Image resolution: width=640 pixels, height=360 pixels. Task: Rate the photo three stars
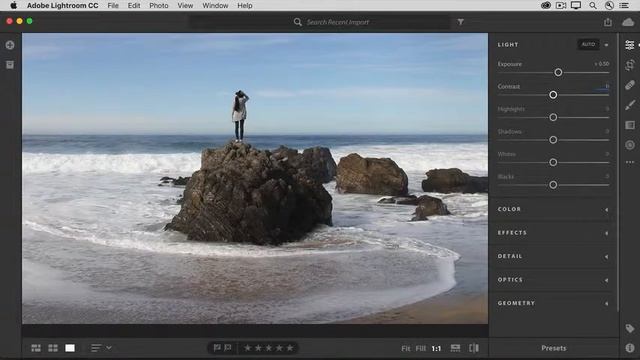269,348
